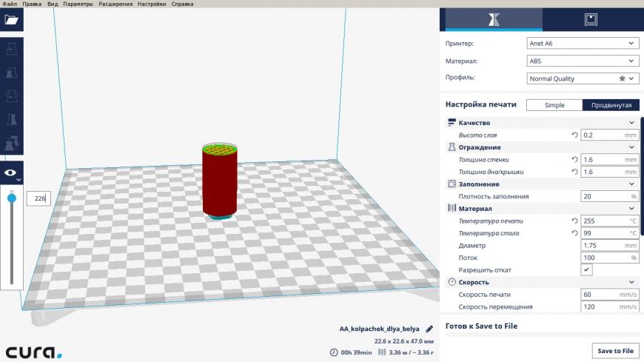Click the filament length spool icon
Screen dimensions: 644x362
point(382,352)
